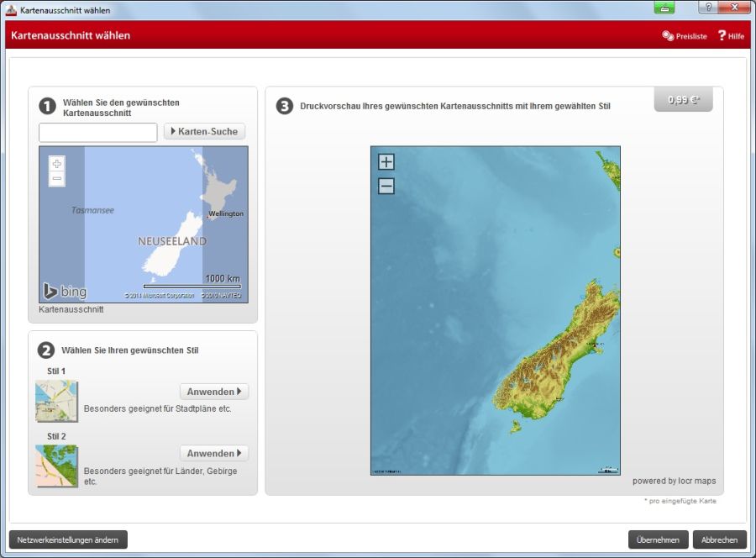Click the 0,99 € price tag
Image resolution: width=756 pixels, height=558 pixels.
(x=683, y=99)
